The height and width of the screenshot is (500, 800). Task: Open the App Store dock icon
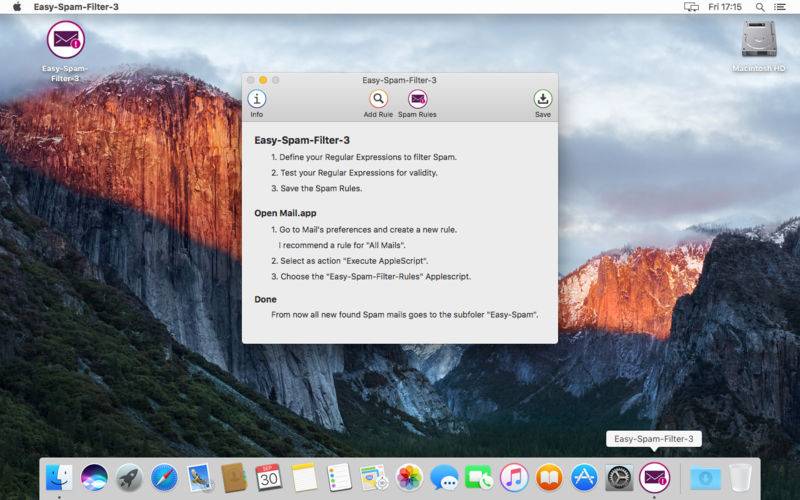pos(584,478)
